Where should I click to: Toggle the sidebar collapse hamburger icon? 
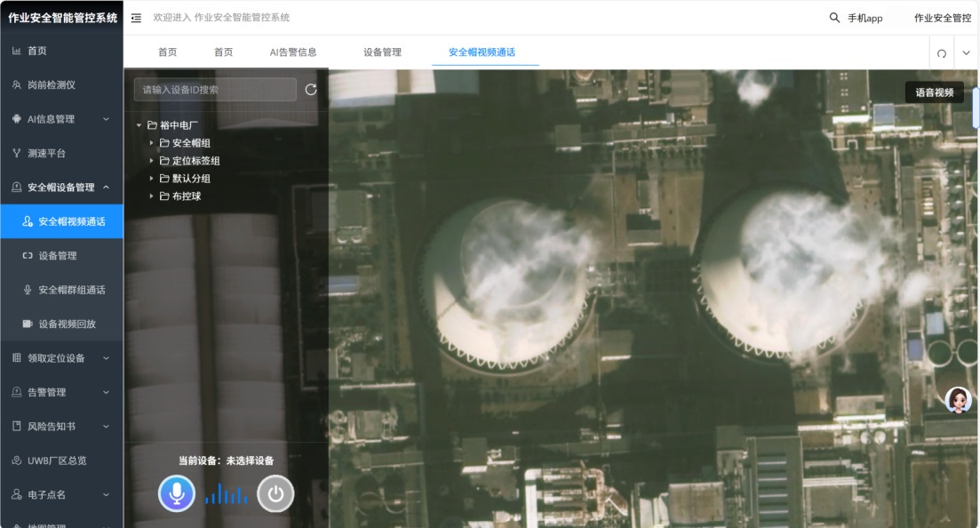click(x=137, y=18)
